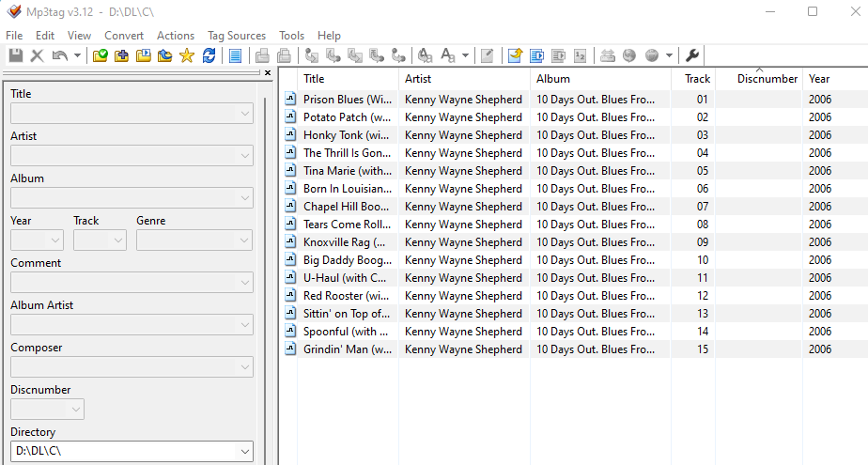Open the Tag Sources menu
This screenshot has width=868, height=465.
click(237, 36)
